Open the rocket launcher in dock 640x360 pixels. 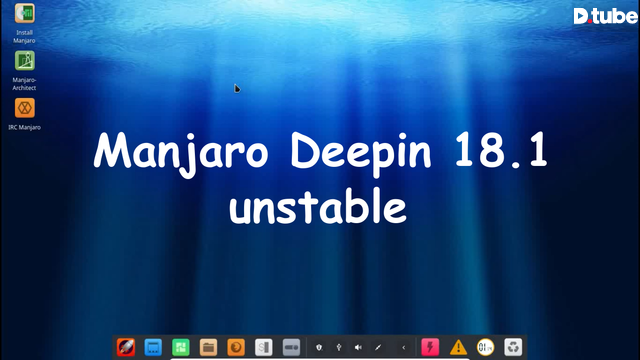(x=126, y=347)
